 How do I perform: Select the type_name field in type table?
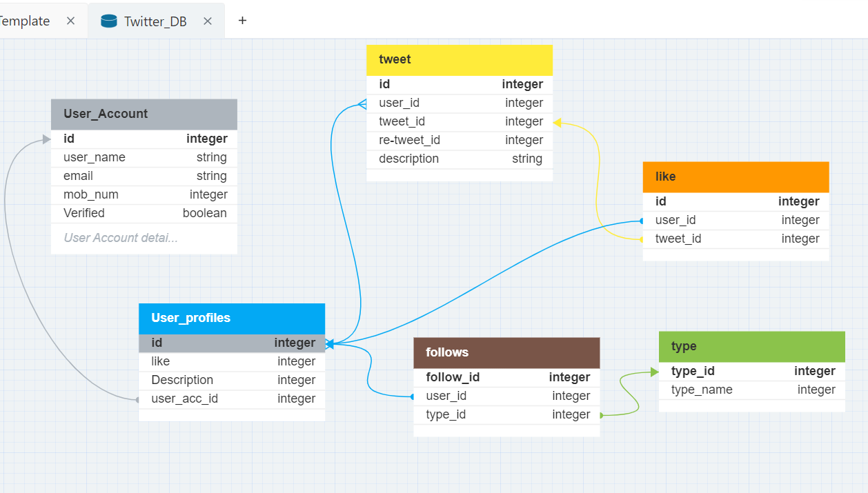751,390
